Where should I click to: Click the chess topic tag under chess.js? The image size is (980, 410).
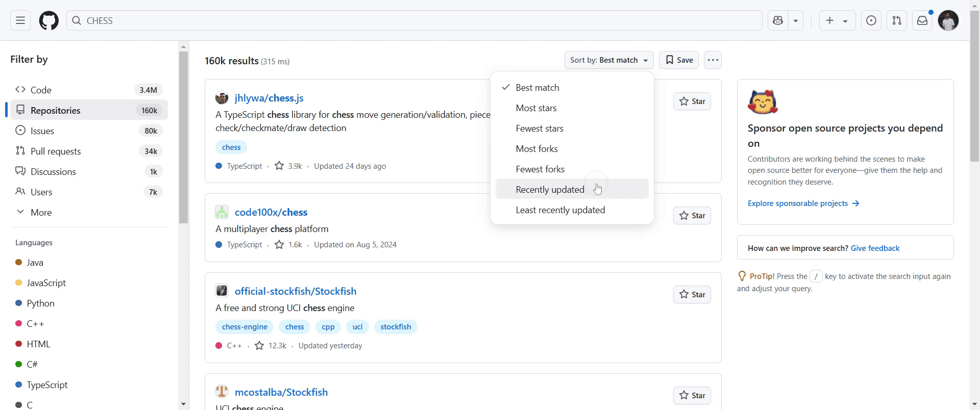(x=231, y=147)
